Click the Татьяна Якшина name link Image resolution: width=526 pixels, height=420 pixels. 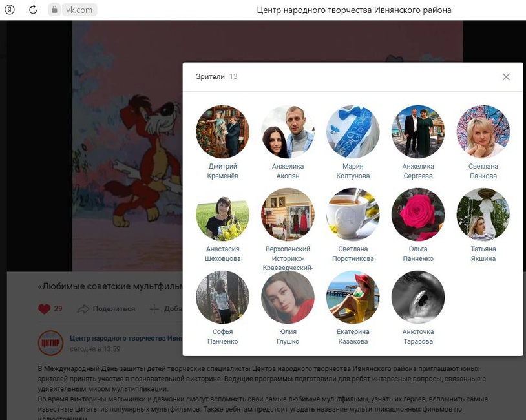tap(483, 254)
